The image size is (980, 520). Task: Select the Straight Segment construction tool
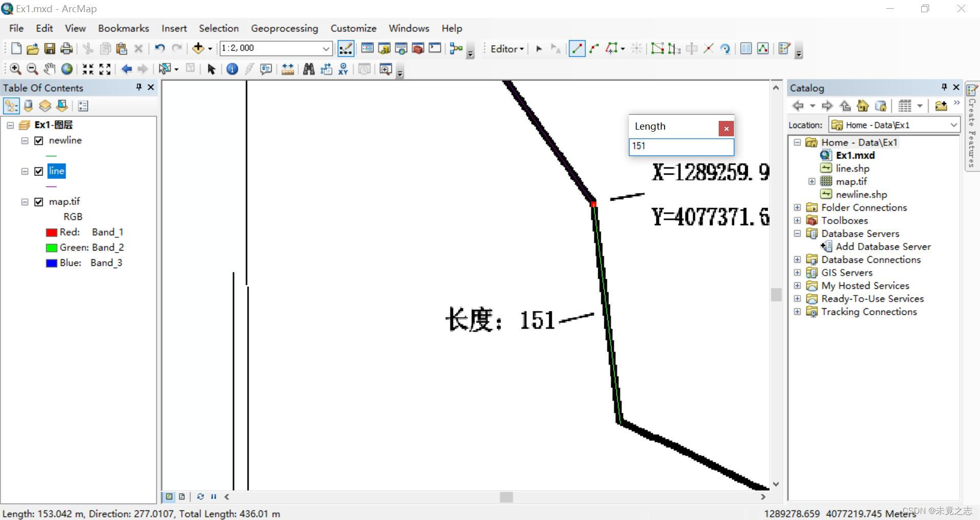coord(577,48)
